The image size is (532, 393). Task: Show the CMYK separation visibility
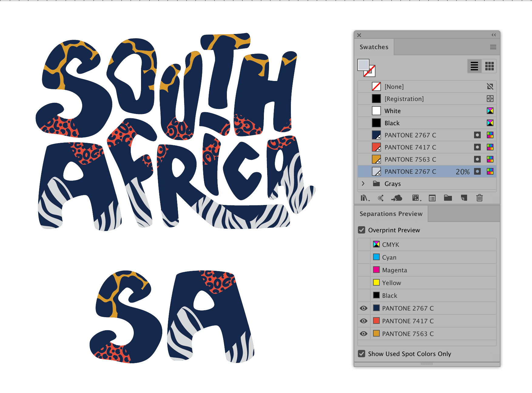point(364,244)
